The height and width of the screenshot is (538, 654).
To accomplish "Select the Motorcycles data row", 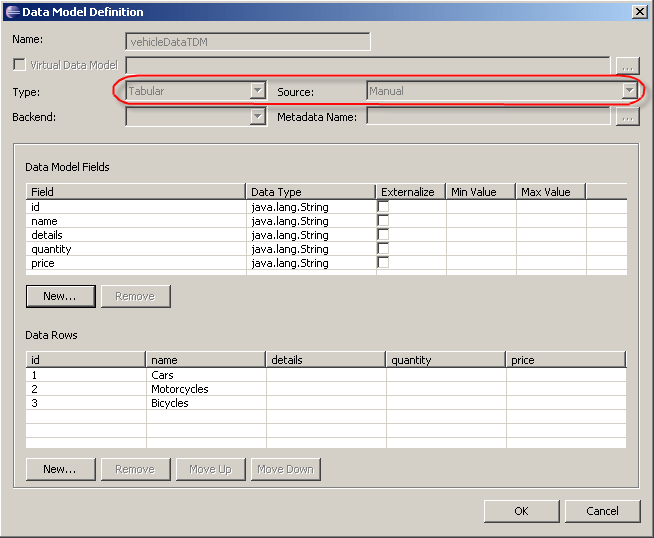I will click(180, 389).
